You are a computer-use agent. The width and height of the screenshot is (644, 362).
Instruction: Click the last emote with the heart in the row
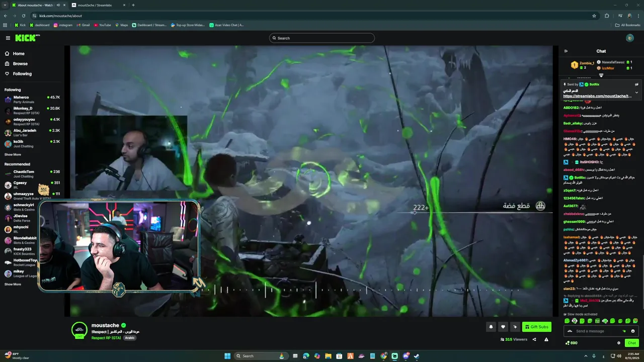click(x=635, y=321)
